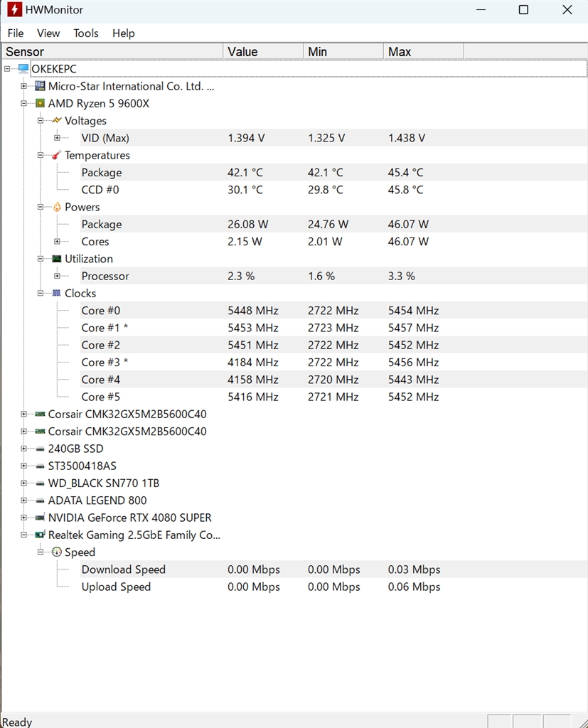Viewport: 588px width, 728px height.
Task: Select the Upload Speed row
Action: pyautogui.click(x=333, y=587)
